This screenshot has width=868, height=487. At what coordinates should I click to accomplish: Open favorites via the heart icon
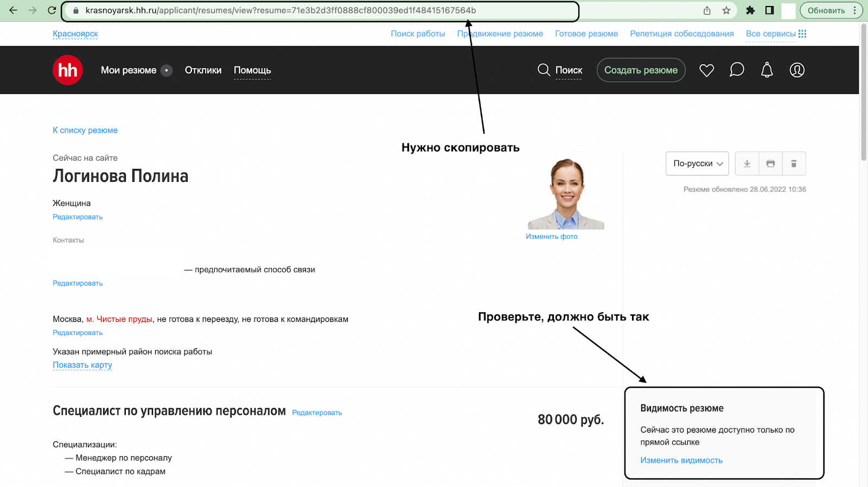[x=706, y=70]
